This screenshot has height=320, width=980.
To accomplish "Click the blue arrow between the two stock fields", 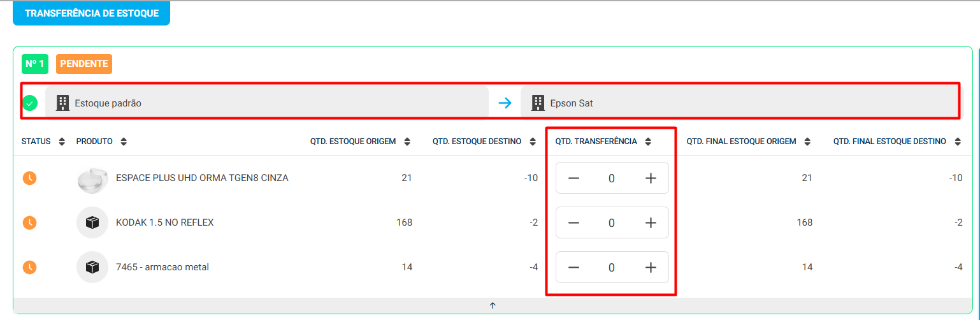I will point(505,103).
